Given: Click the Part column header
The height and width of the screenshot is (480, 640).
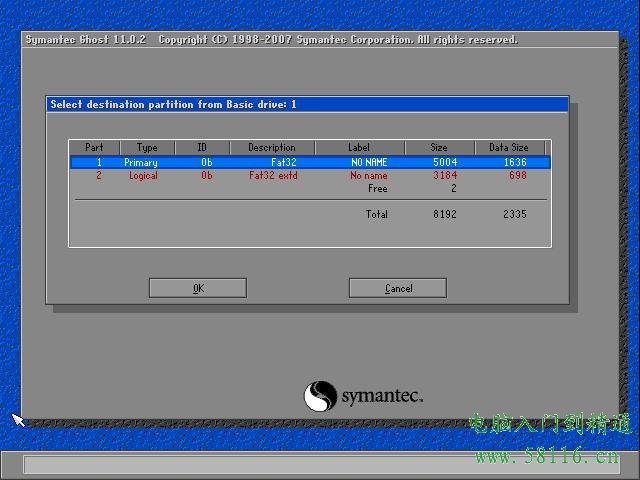Looking at the screenshot, I should [94, 148].
